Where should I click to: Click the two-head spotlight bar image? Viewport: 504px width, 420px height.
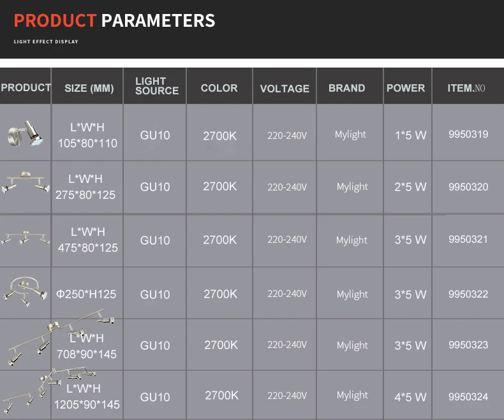(25, 184)
